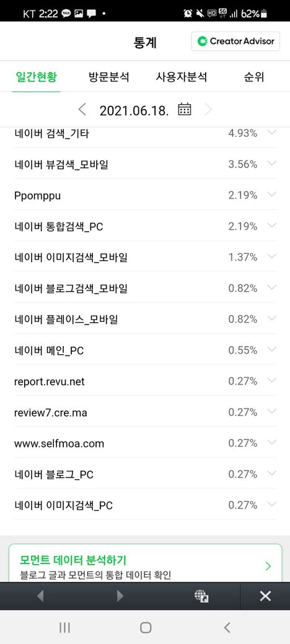The image size is (290, 644).
Task: Expand www.selfmoa.com row chevron
Action: click(271, 442)
